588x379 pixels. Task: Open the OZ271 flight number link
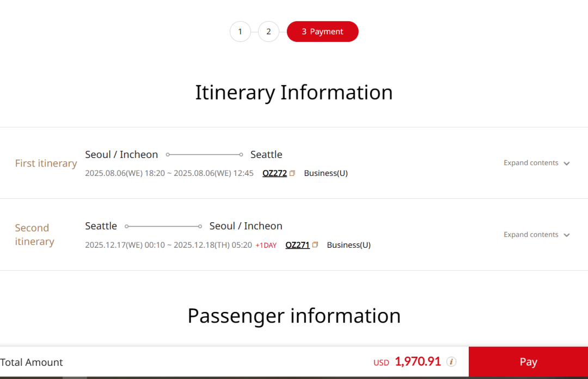[297, 245]
